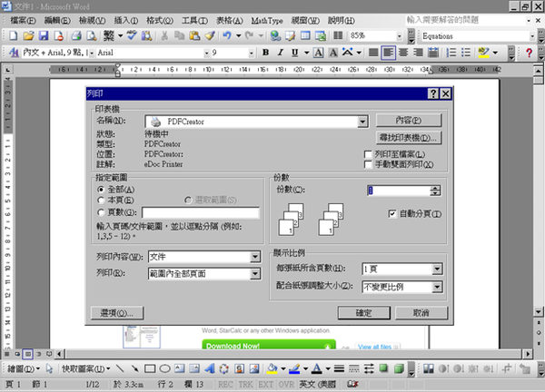The height and width of the screenshot is (392, 545).
Task: Expand 列印(R) dropdown 範圍內全部頁面
Action: click(x=254, y=274)
